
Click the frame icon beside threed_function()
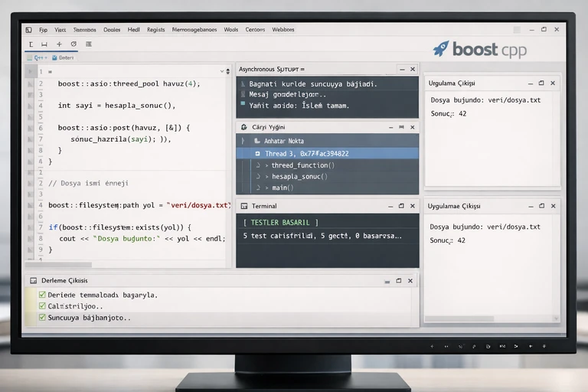pos(258,165)
